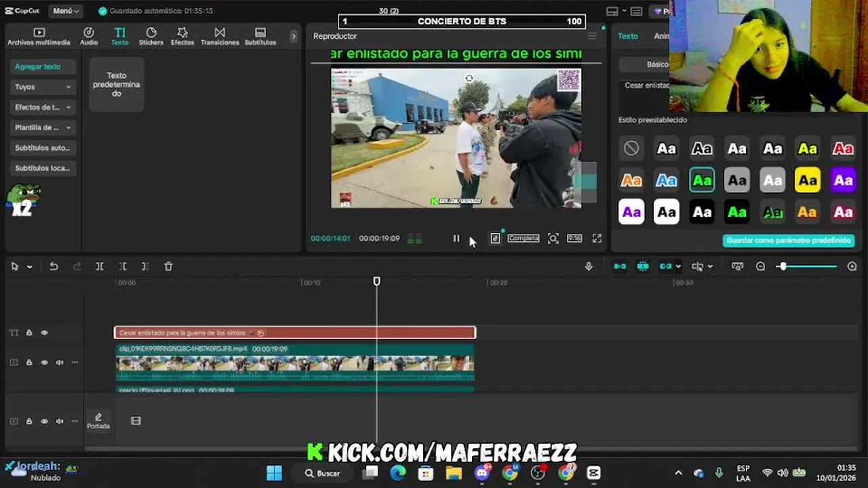Expand the Tuyos category
The image size is (868, 488).
pyautogui.click(x=43, y=87)
